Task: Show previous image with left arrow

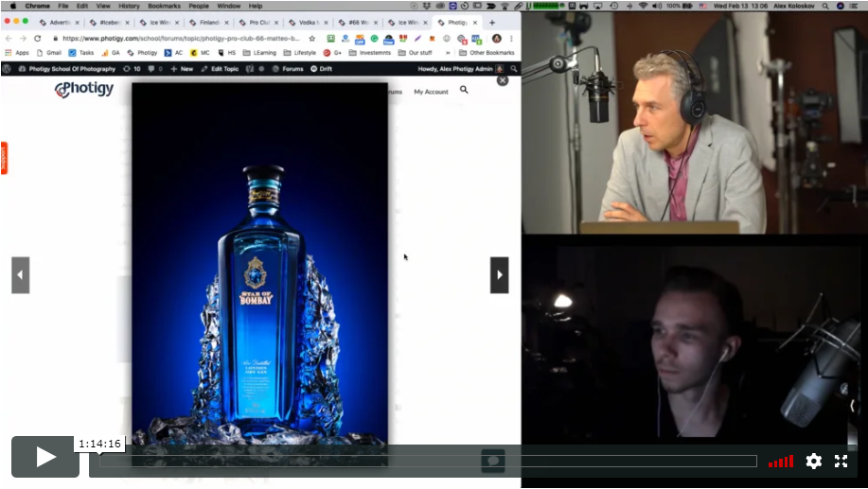Action: pyautogui.click(x=21, y=275)
